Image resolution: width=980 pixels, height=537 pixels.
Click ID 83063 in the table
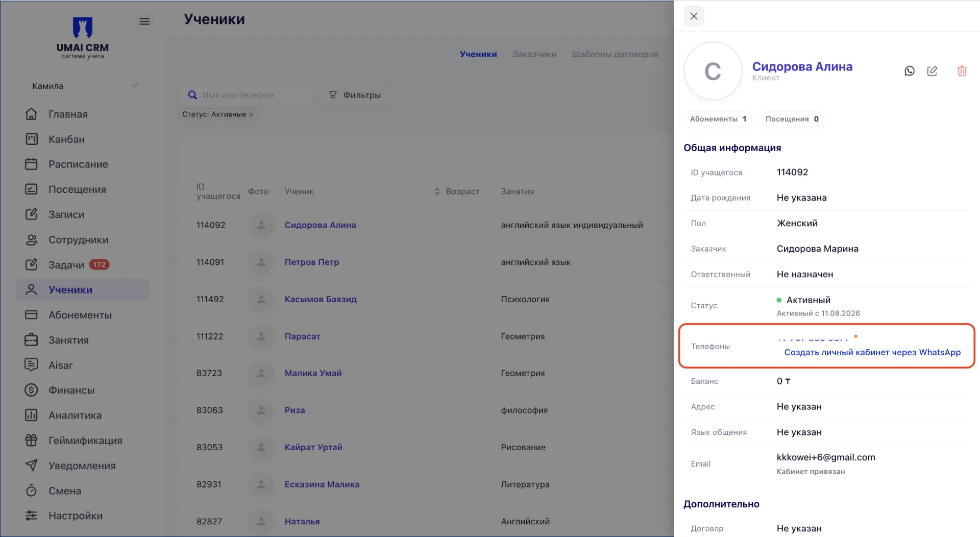209,410
